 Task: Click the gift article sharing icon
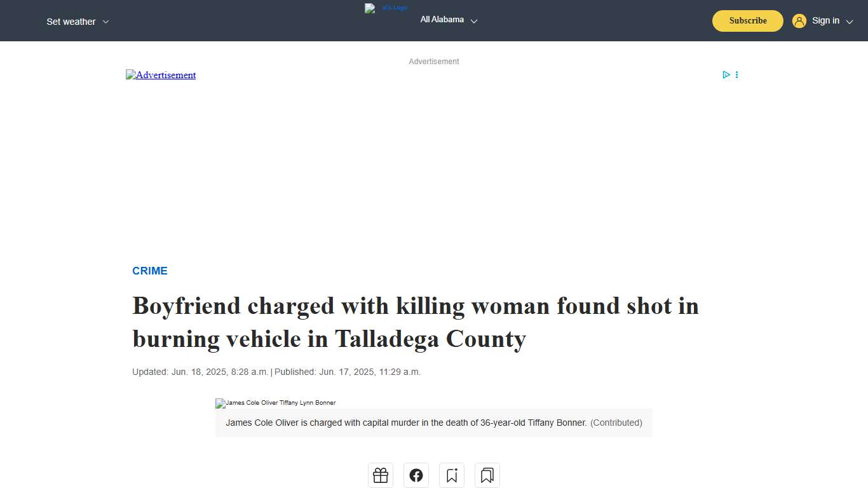[381, 475]
